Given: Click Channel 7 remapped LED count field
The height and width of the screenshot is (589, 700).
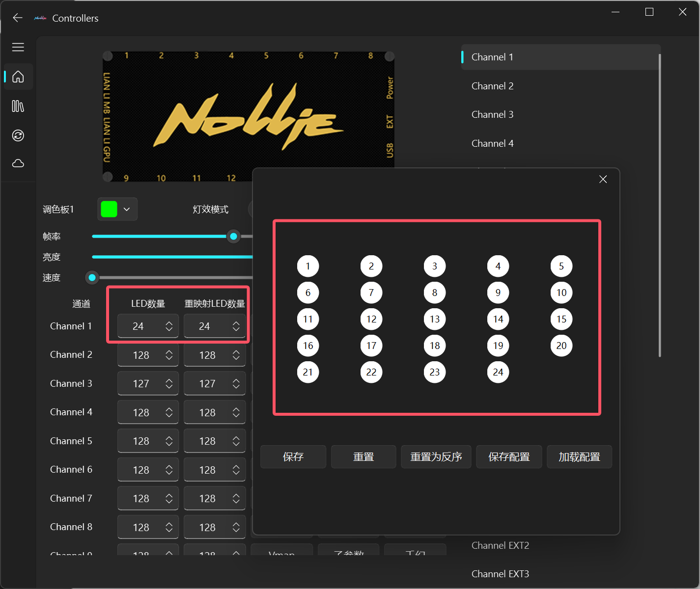Looking at the screenshot, I should (215, 499).
